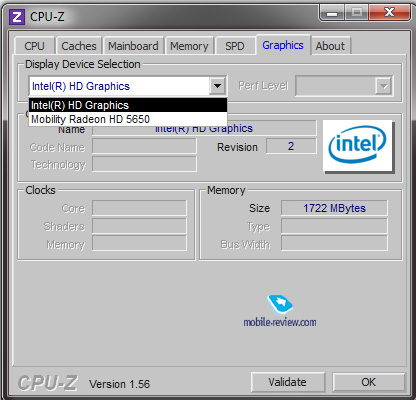Screen dimensions: 416x400
Task: Click the GPU Name value field
Action: coord(204,128)
